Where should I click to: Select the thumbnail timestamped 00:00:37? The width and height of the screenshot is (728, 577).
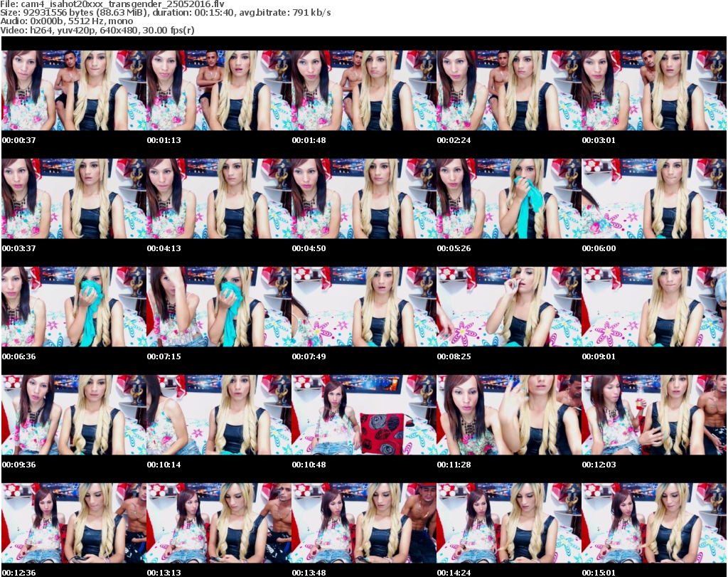74,90
